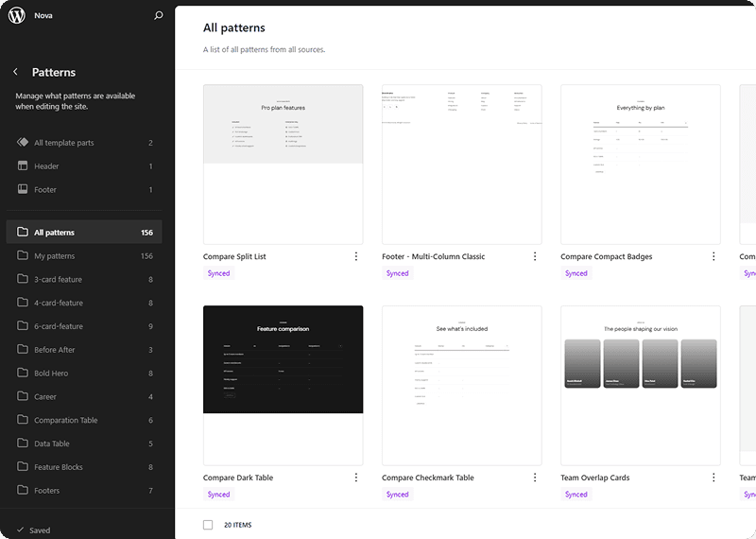Select the Career category label
Viewport: 756px width, 539px height.
(x=44, y=396)
